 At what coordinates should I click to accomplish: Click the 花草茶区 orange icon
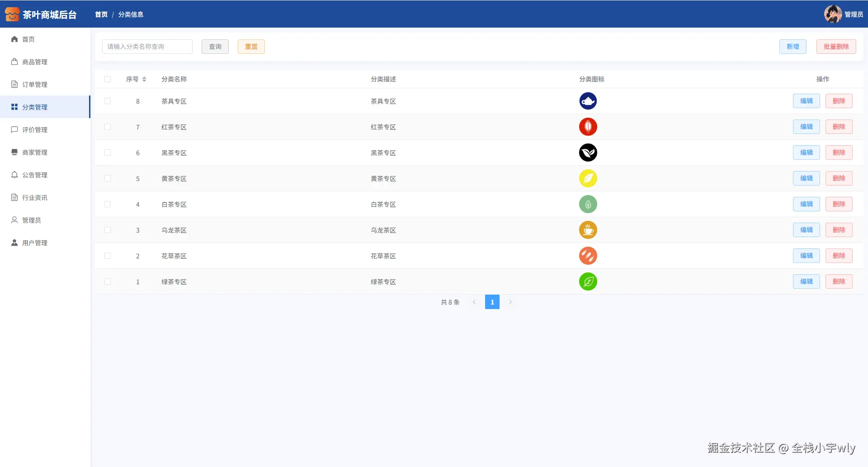click(x=588, y=256)
